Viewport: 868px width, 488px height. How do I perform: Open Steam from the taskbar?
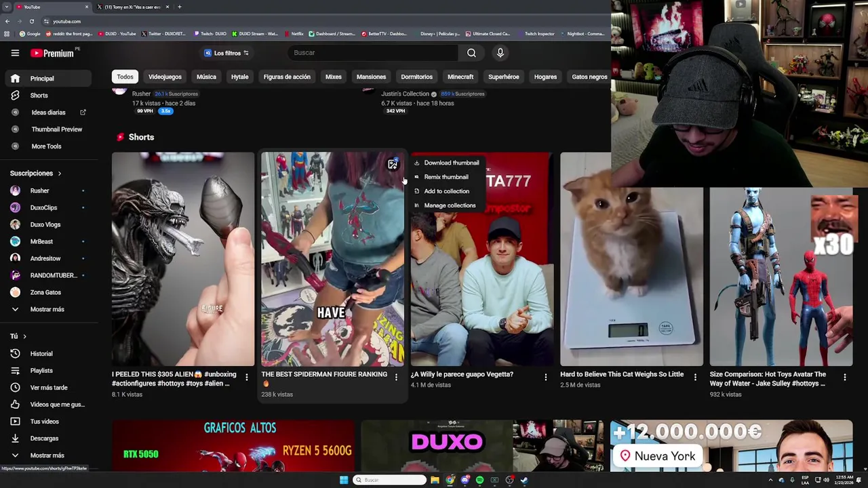click(x=524, y=480)
